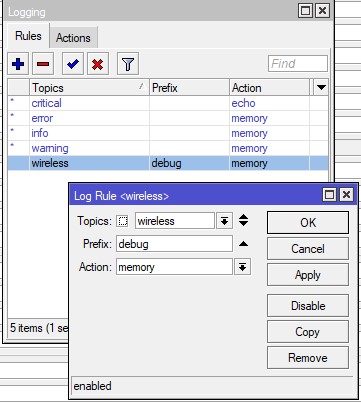Switch to the Actions tab
Viewport: 361px width, 403px height.
point(73,38)
